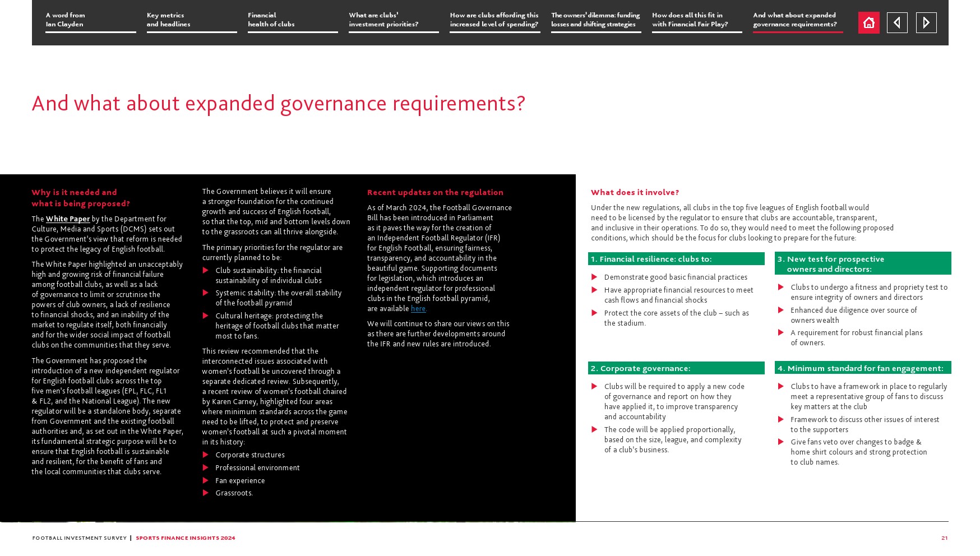Click '4. Minimum standard for fan engagement' header
The height and width of the screenshot is (556, 980).
(862, 368)
